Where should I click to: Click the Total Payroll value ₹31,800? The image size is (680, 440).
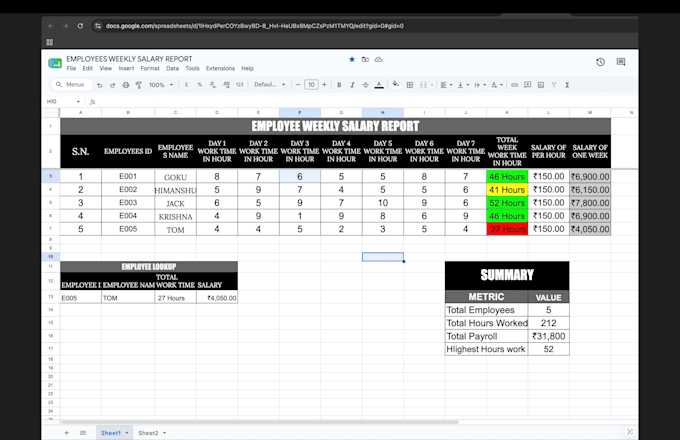pos(548,336)
